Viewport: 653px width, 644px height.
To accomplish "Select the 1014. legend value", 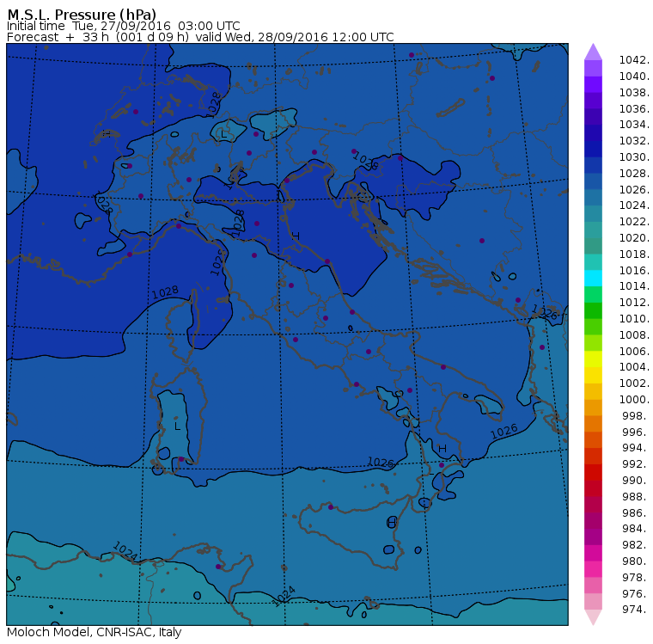I will 634,286.
